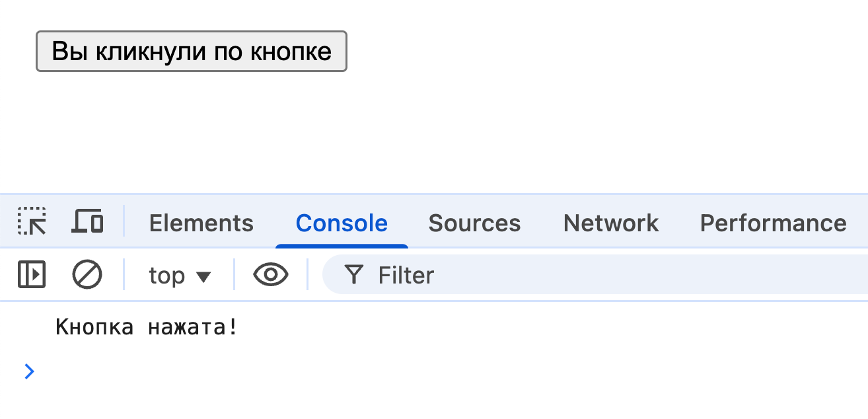Click the triangle arrow beside top

203,276
